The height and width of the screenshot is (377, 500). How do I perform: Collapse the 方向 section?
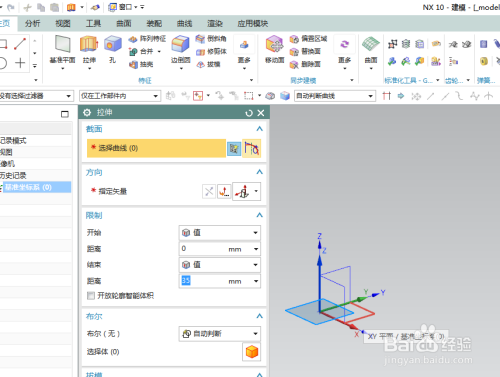click(259, 172)
